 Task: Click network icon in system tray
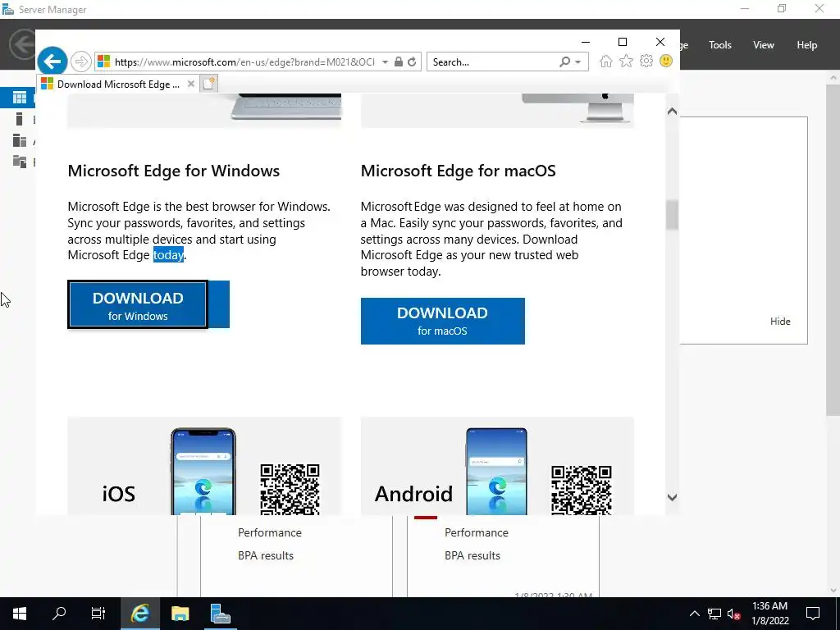click(x=714, y=614)
